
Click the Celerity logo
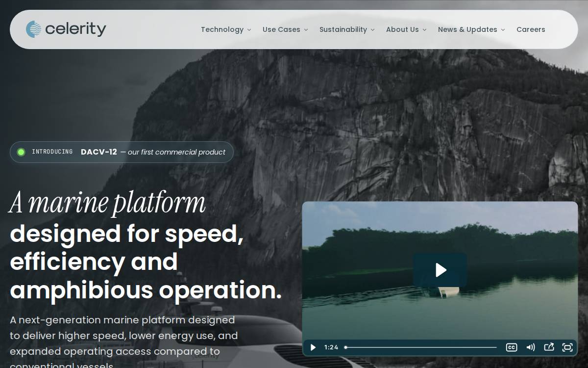tap(66, 29)
